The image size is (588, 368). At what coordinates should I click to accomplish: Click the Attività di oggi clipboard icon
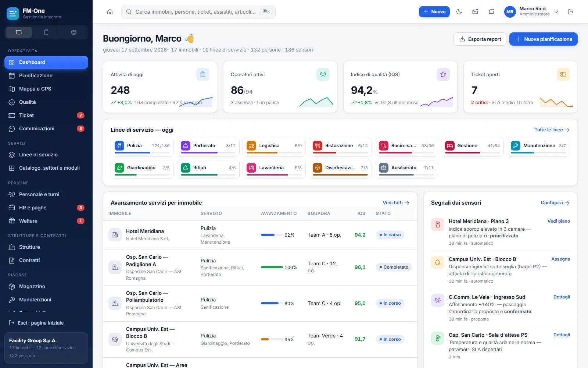click(203, 74)
